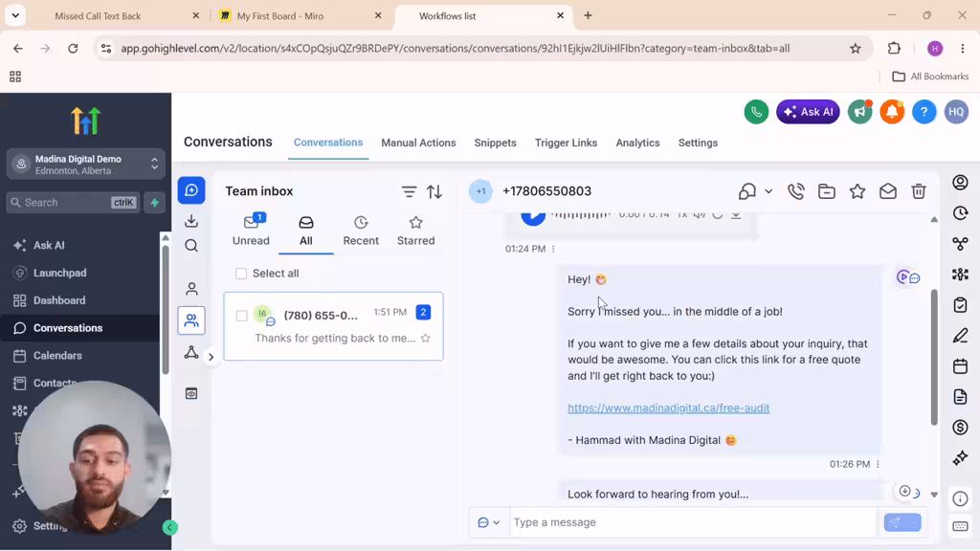Click the search icon in conversations rail
The width and height of the screenshot is (980, 551).
[x=191, y=246]
